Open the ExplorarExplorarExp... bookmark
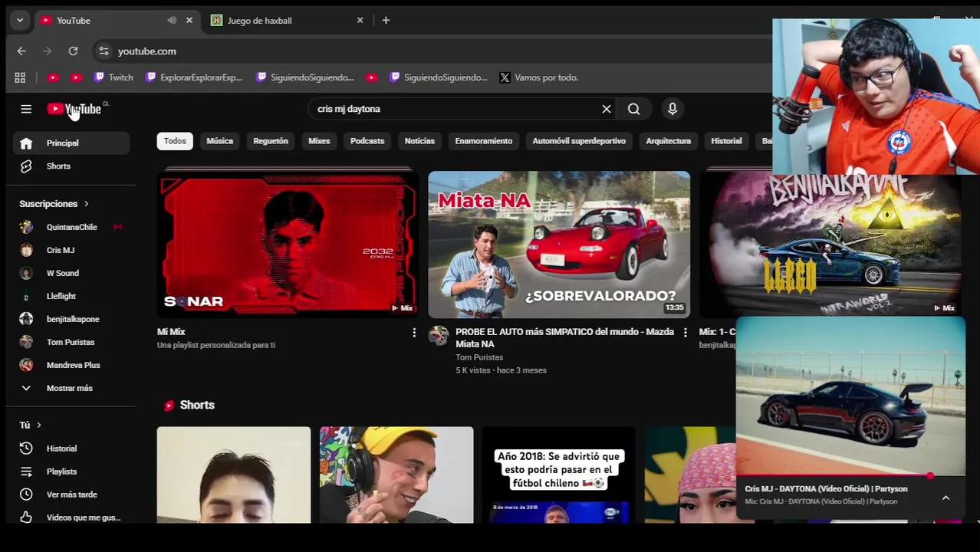Screen dimensions: 980x552 (x=194, y=77)
